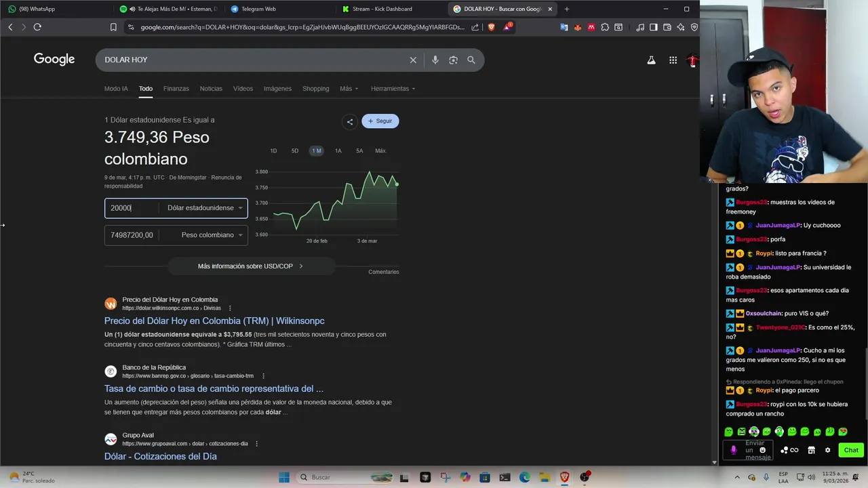The height and width of the screenshot is (488, 868).
Task: Open Kick chat settings gear
Action: point(827,450)
